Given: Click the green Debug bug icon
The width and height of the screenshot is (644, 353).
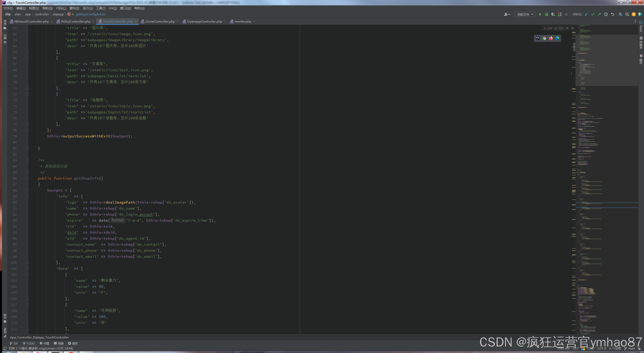Looking at the screenshot, I should [x=547, y=14].
